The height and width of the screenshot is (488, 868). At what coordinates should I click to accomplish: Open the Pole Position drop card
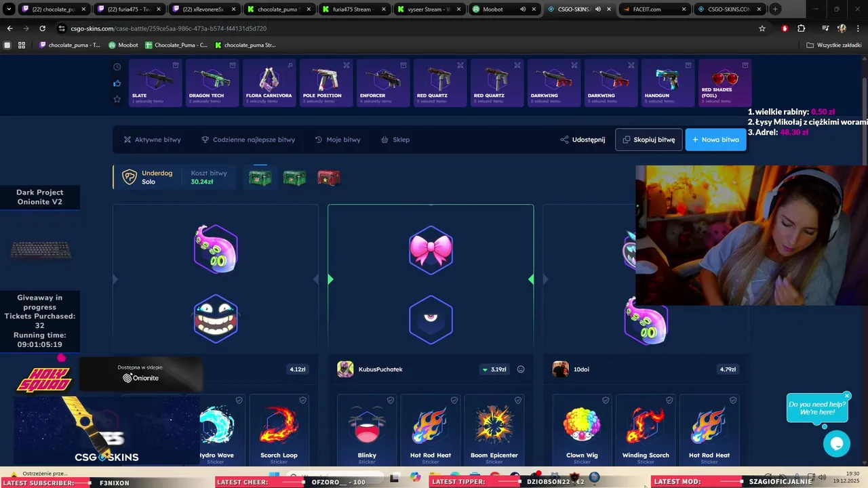click(x=326, y=83)
